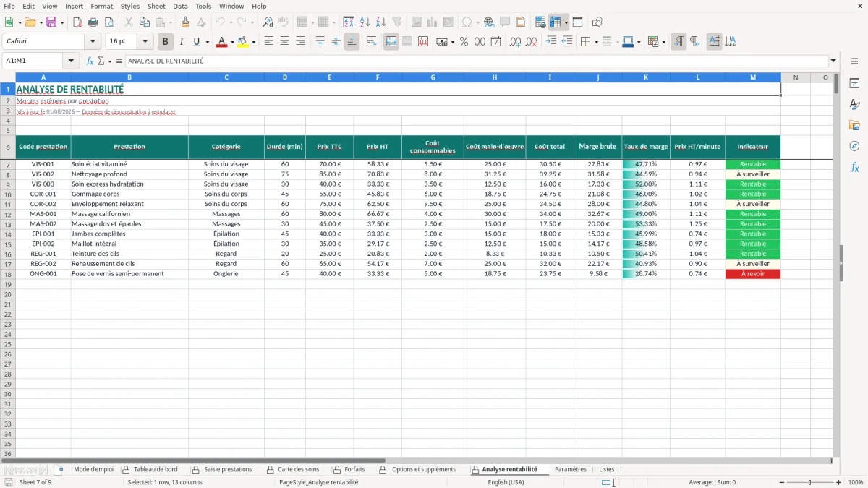868x488 pixels.
Task: Select row header 18
Action: (8, 274)
